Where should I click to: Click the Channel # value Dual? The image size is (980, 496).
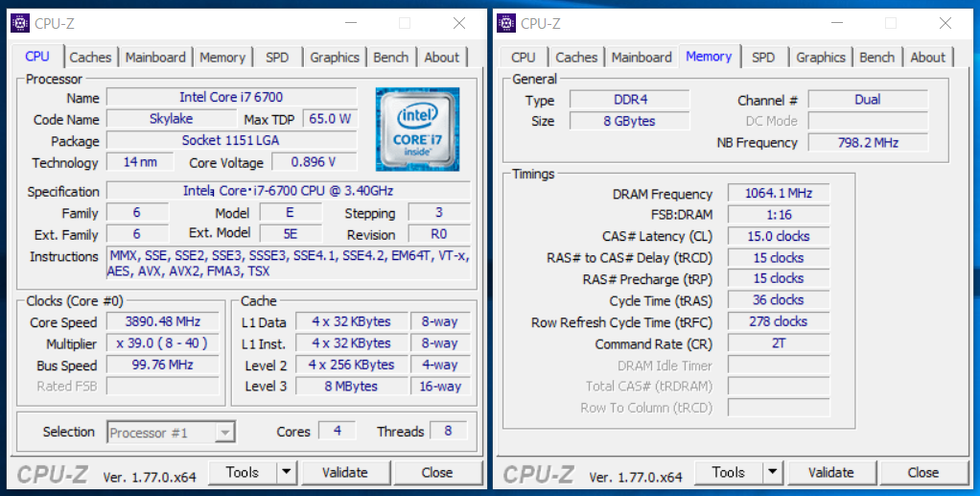(x=868, y=100)
